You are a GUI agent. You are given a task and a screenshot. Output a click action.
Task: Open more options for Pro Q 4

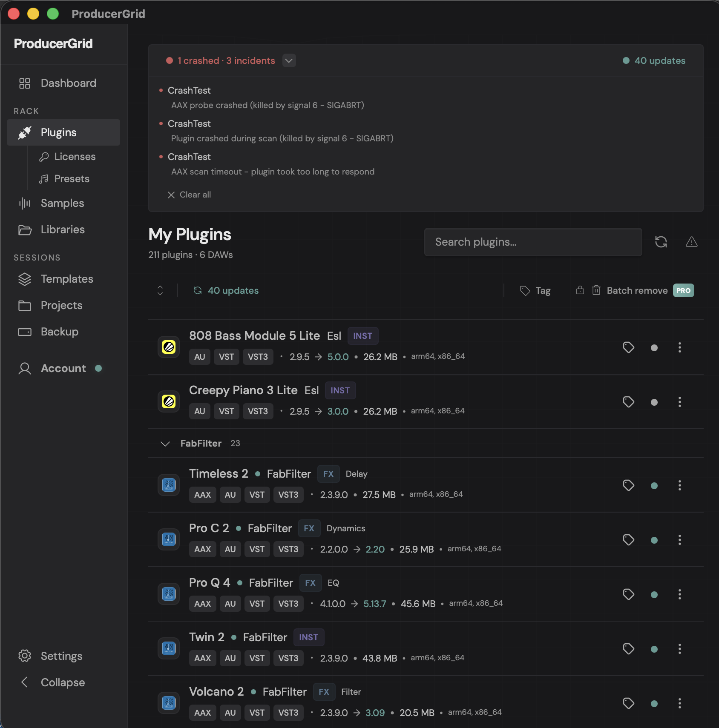point(680,594)
